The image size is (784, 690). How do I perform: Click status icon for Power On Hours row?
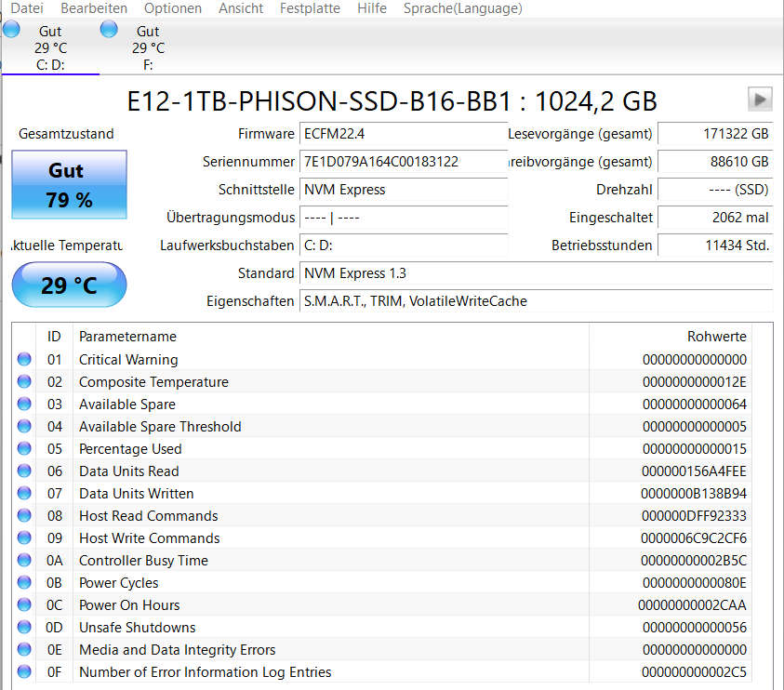(24, 604)
